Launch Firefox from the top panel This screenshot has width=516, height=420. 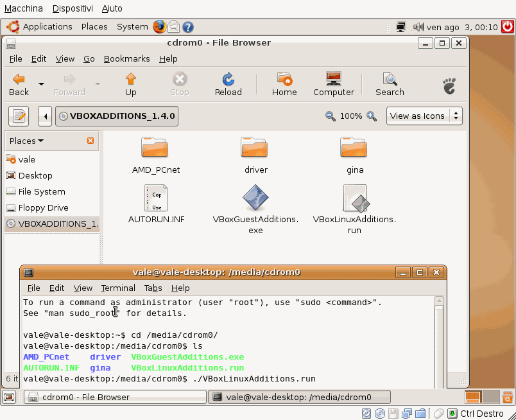[159, 27]
